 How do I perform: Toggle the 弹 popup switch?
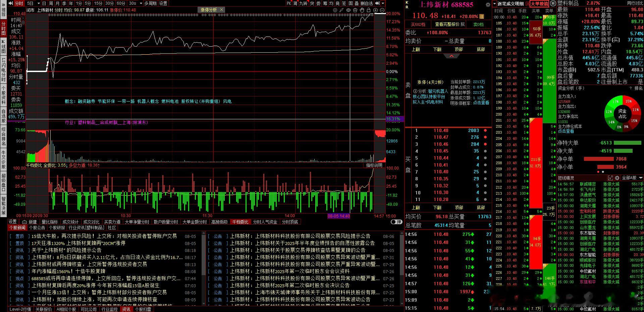pyautogui.click(x=396, y=222)
